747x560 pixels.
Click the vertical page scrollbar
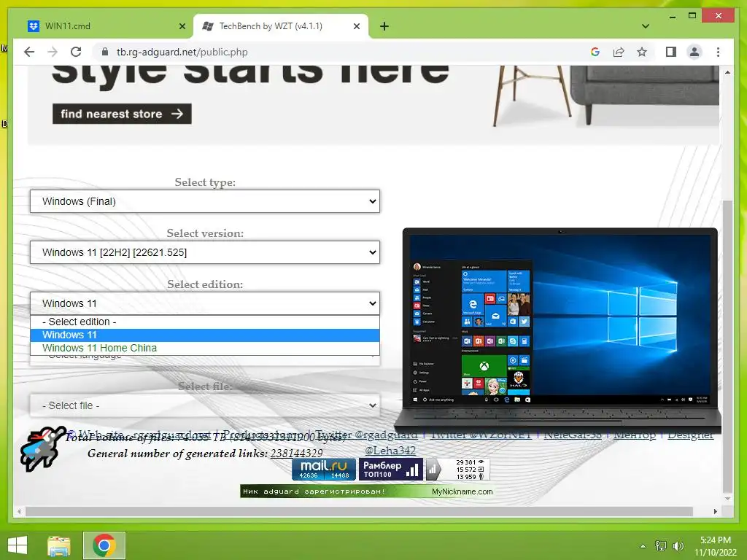[x=727, y=346]
